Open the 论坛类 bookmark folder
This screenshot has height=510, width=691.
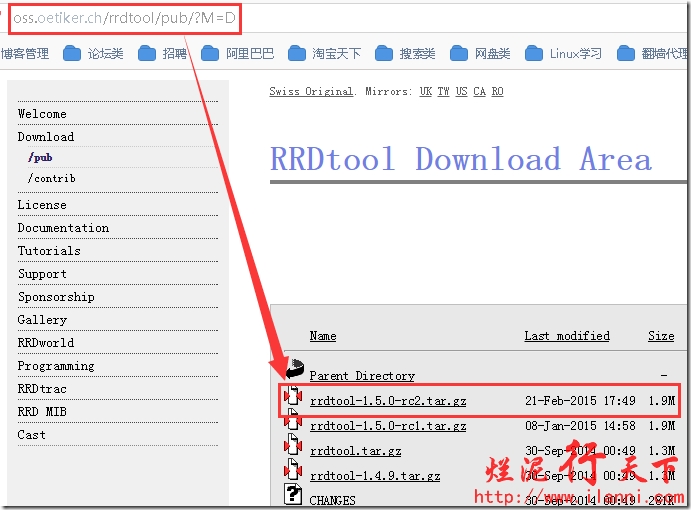click(93, 54)
